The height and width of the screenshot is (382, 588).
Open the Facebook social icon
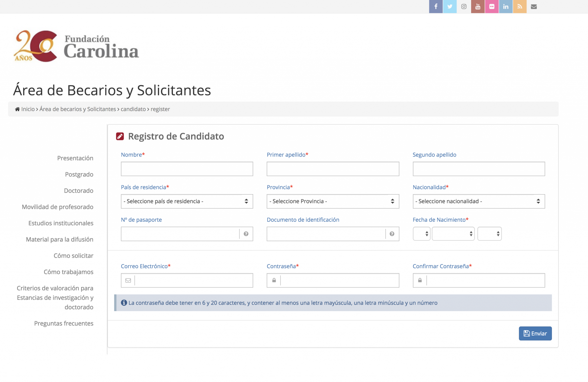pos(436,6)
